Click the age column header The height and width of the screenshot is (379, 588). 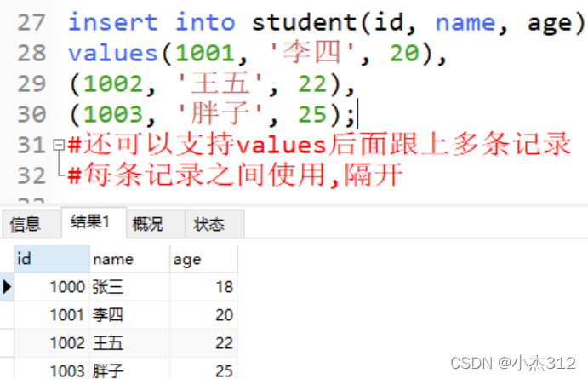[x=204, y=259]
